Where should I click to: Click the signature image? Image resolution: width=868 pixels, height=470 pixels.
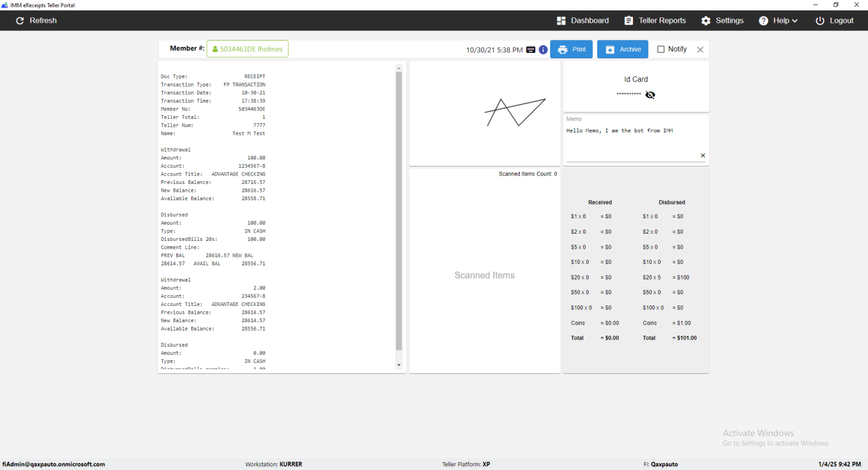(x=515, y=112)
